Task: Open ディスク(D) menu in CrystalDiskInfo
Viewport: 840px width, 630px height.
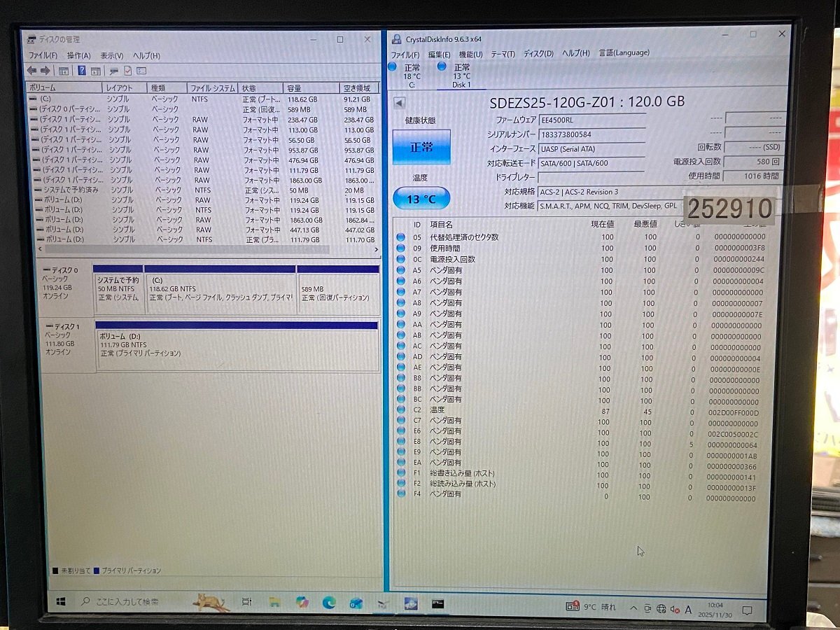Action: 538,53
